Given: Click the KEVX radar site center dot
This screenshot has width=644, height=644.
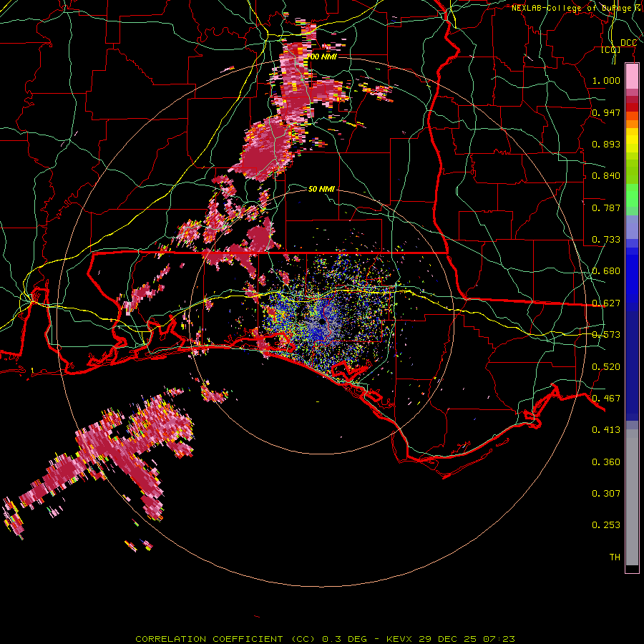Looking at the screenshot, I should coord(322,321).
